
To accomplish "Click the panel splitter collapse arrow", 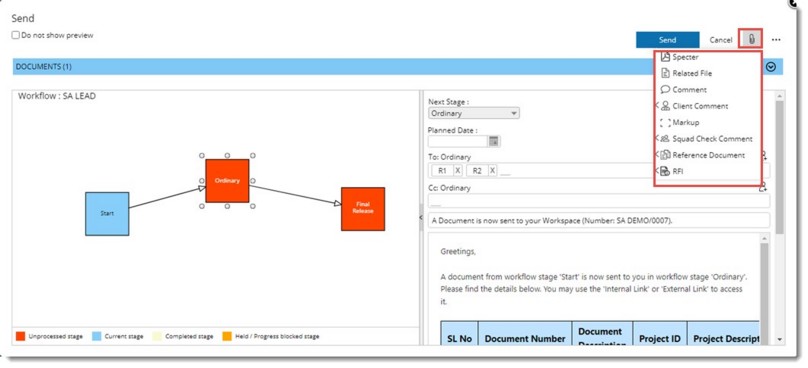I will 421,219.
